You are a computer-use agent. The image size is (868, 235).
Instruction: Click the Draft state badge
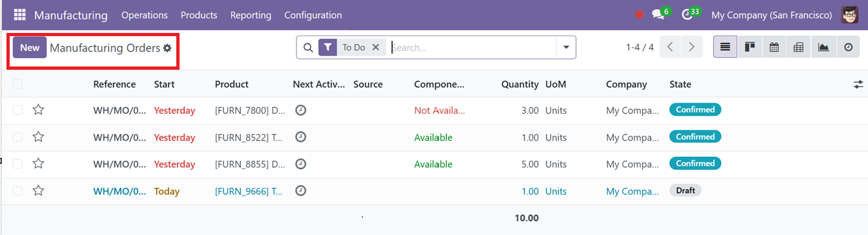[x=685, y=190]
